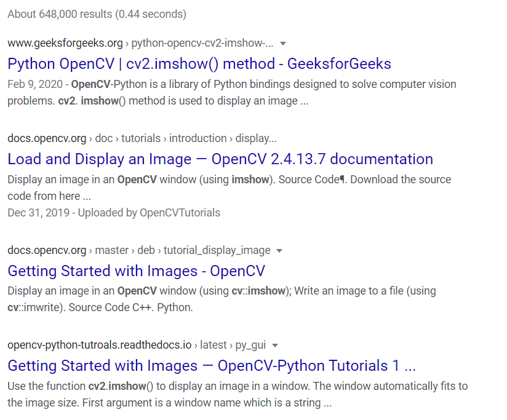This screenshot has height=420, width=507.
Task: Click the docs.opencv.org breadcrumb of the second result
Action: (x=47, y=138)
